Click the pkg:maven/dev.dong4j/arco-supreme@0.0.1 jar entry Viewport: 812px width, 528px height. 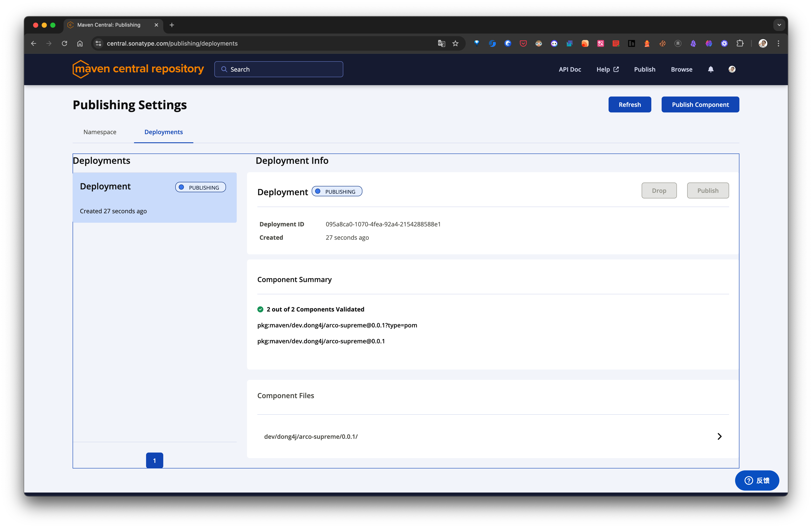321,341
